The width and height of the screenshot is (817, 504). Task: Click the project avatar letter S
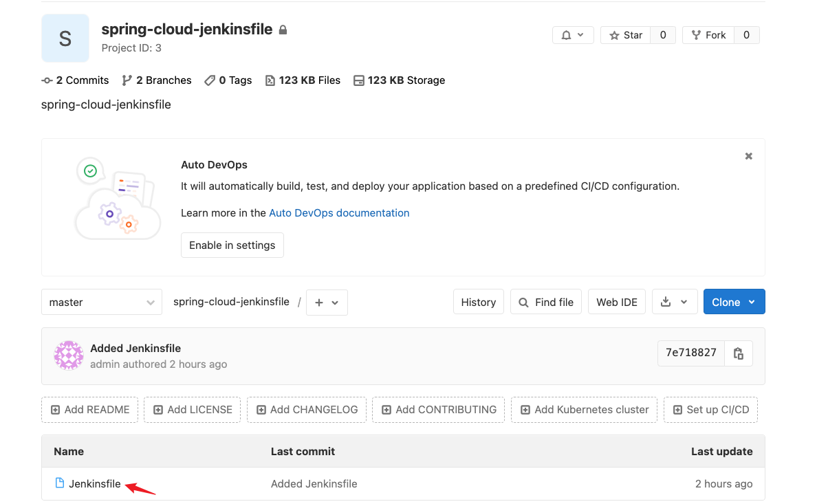coord(65,38)
